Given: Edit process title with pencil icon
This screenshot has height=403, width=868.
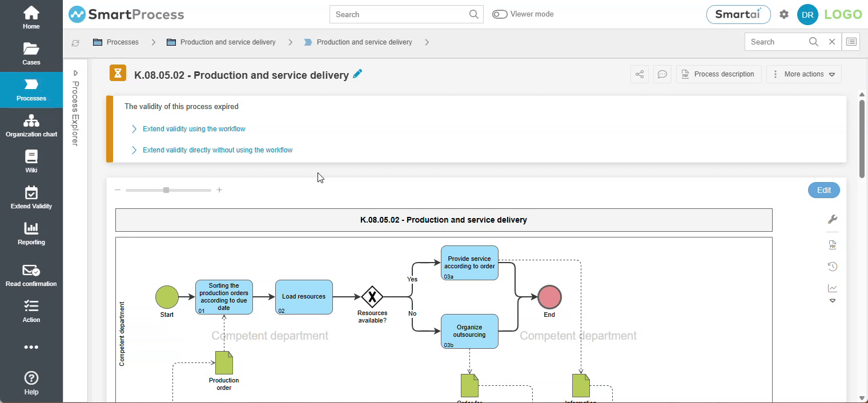Looking at the screenshot, I should pos(357,74).
